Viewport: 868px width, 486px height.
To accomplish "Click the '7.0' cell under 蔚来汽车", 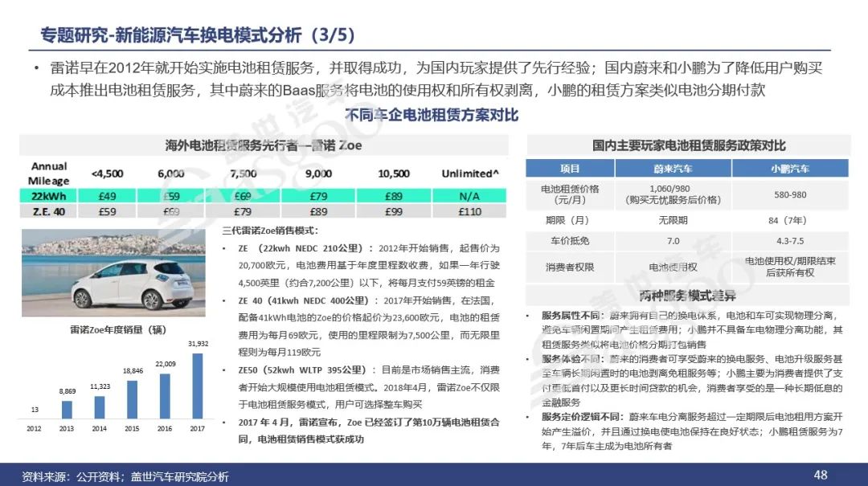I will click(674, 241).
